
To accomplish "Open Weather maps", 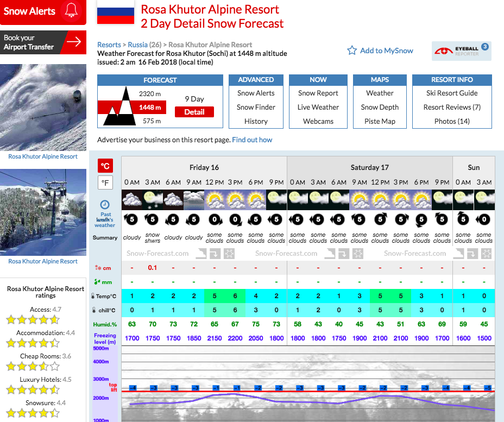I will click(380, 93).
